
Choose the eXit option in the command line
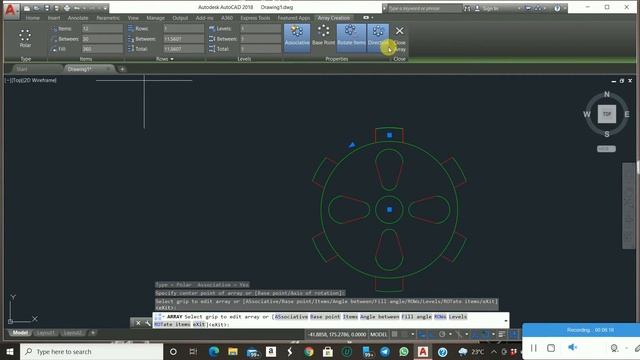point(199,324)
